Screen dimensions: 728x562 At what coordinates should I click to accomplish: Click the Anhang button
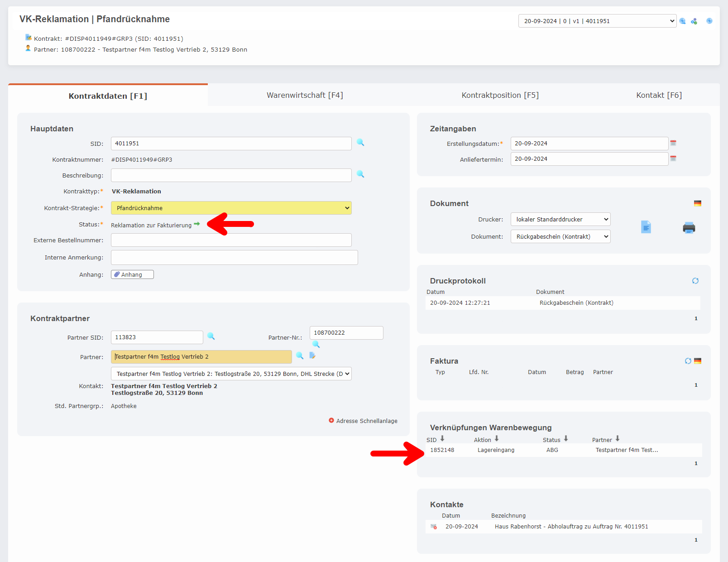(x=132, y=274)
